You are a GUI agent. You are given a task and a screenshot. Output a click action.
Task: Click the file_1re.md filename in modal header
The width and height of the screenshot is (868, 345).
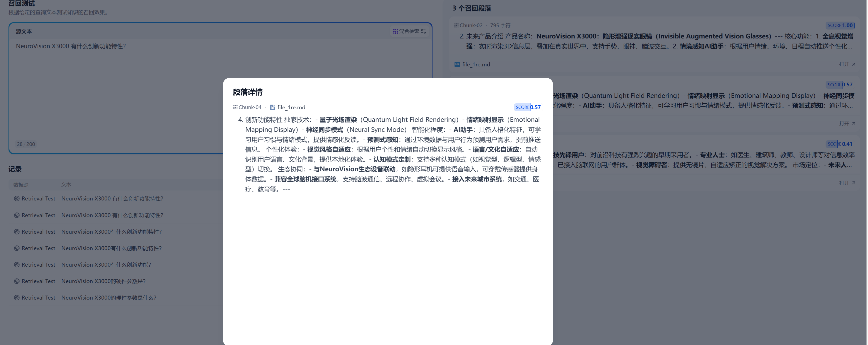[x=291, y=107]
